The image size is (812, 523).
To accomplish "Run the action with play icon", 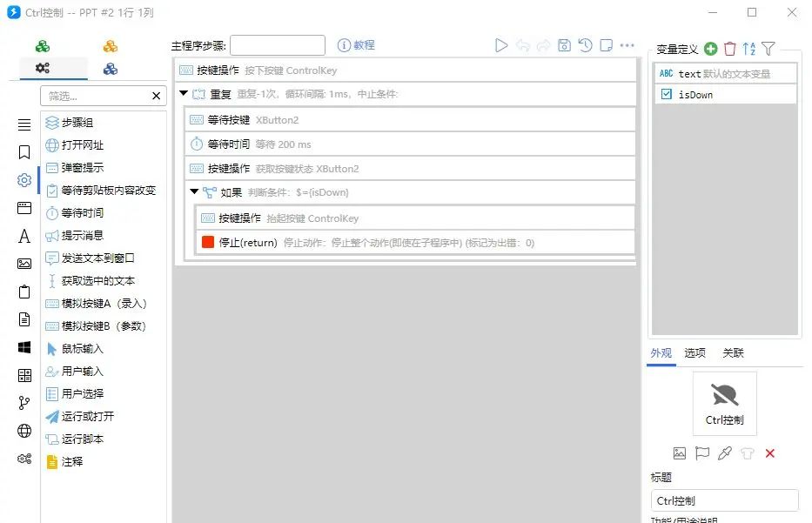I will click(x=501, y=45).
